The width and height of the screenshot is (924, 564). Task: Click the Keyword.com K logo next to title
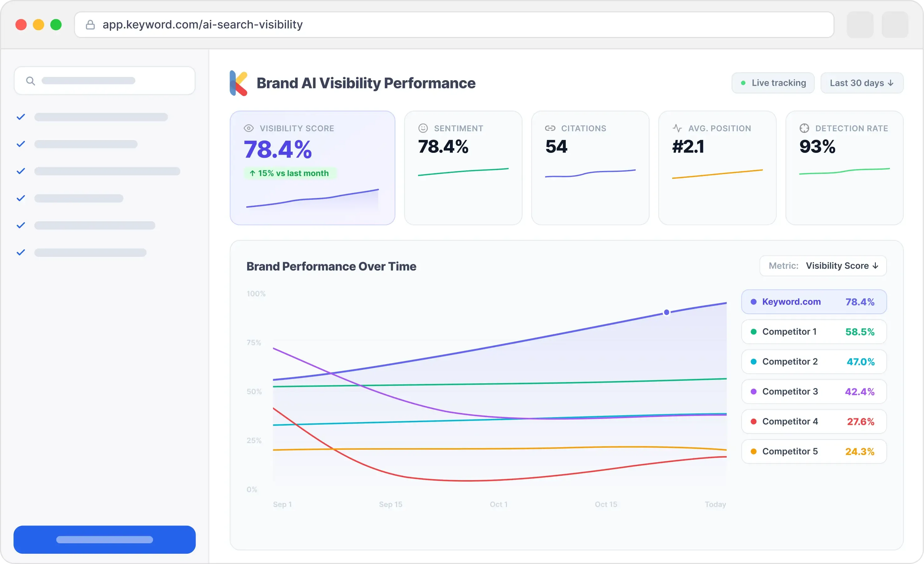point(238,83)
